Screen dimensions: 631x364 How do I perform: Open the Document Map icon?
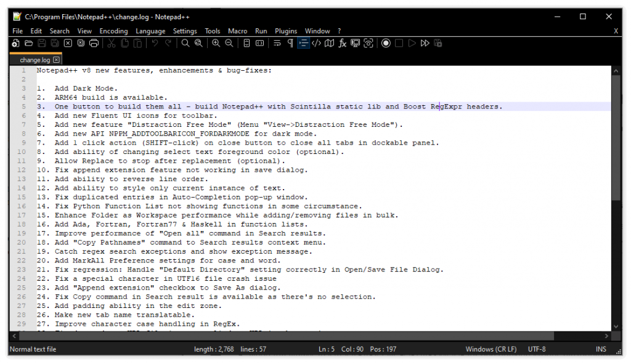pos(330,43)
